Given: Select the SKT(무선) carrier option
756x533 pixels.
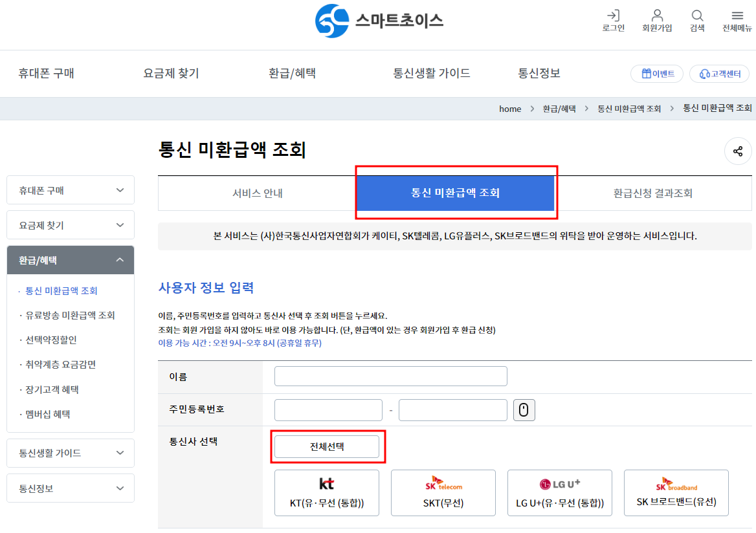Looking at the screenshot, I should coord(443,493).
